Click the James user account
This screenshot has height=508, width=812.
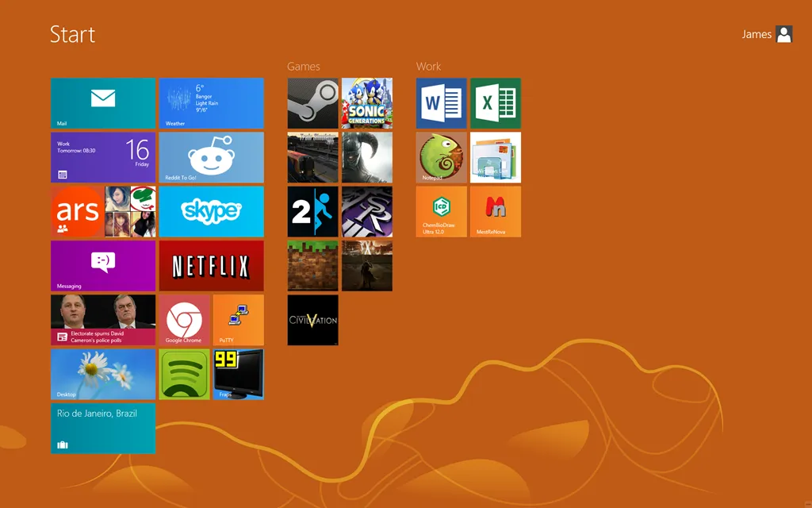(x=766, y=34)
